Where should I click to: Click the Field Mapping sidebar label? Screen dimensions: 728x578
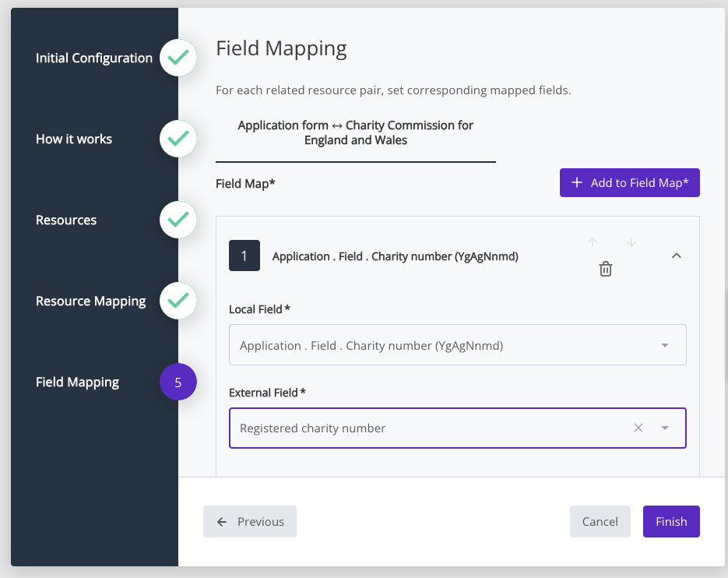tap(78, 382)
